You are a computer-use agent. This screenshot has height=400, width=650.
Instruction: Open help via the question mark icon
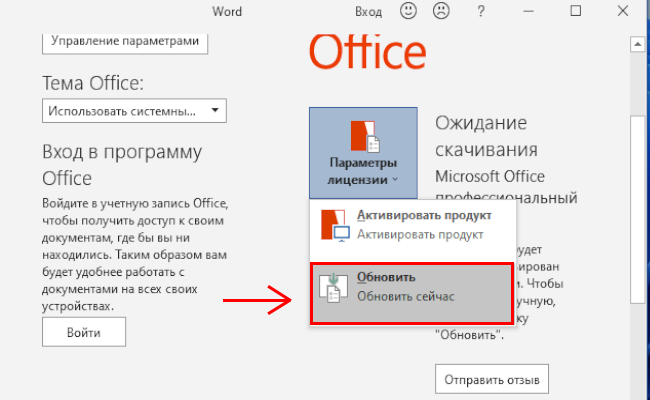coord(480,11)
